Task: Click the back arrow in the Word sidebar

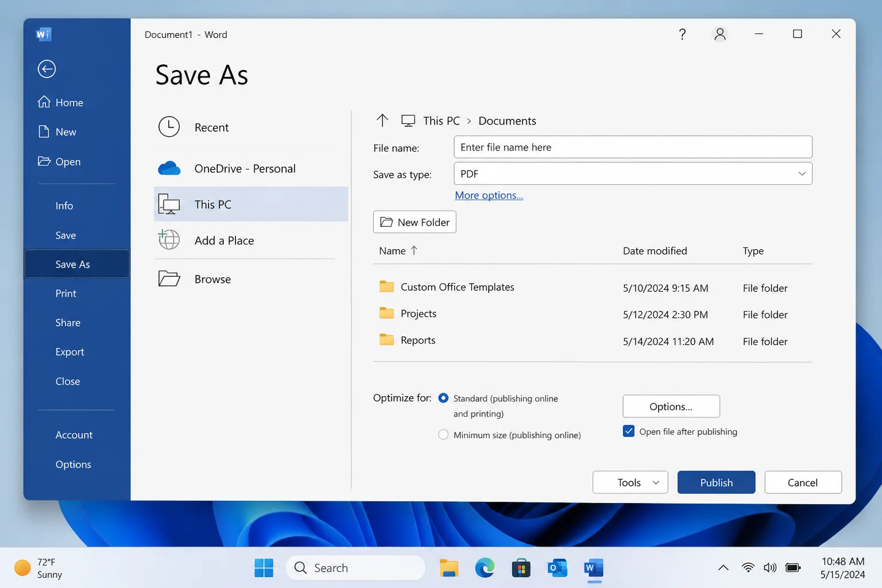Action: [47, 69]
